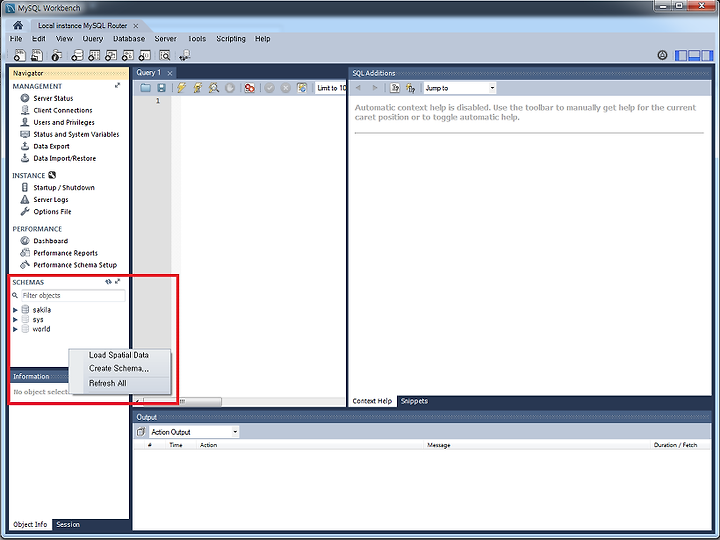The height and width of the screenshot is (540, 720).
Task: Choose Load Spatial Data from context menu
Action: click(119, 355)
